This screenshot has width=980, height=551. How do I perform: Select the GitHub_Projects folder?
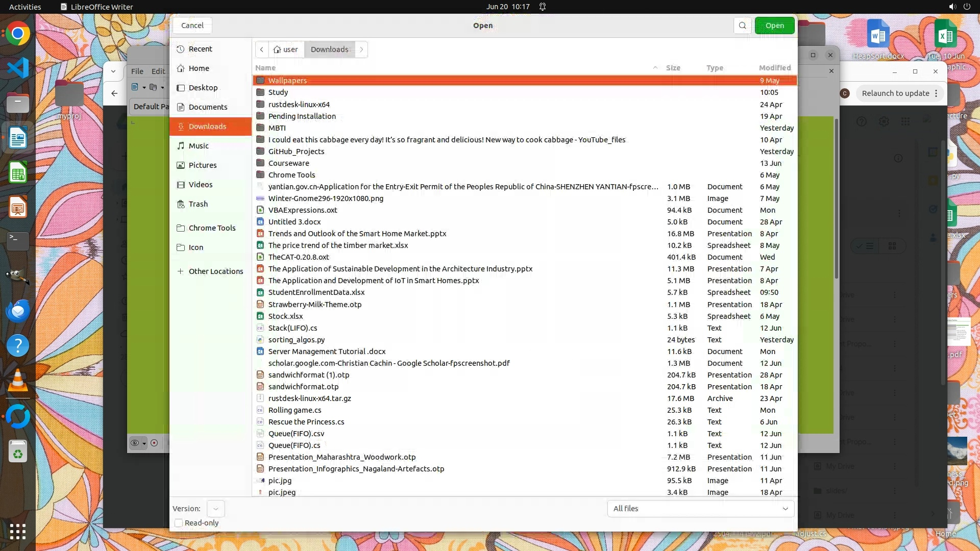point(296,152)
